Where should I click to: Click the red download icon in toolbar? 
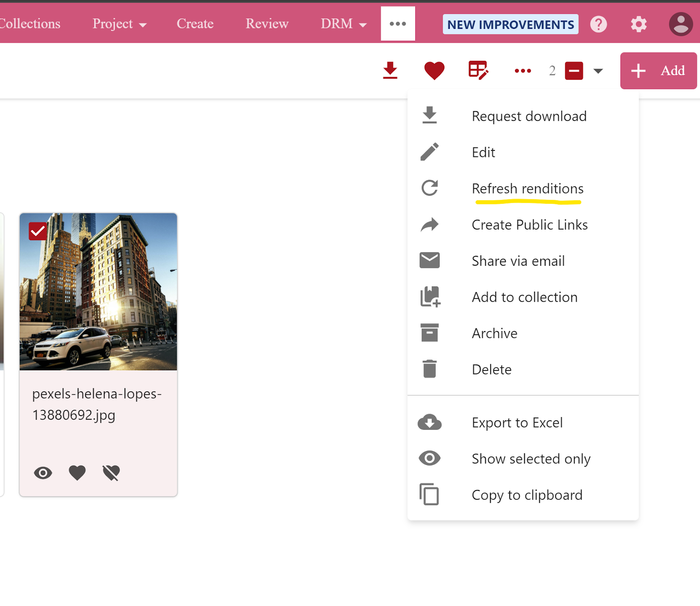point(390,70)
